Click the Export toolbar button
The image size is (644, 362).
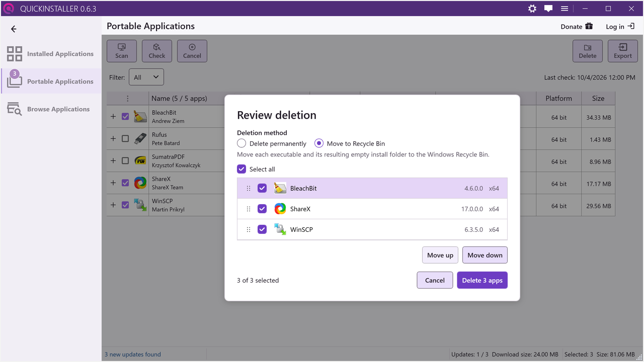[x=623, y=51]
